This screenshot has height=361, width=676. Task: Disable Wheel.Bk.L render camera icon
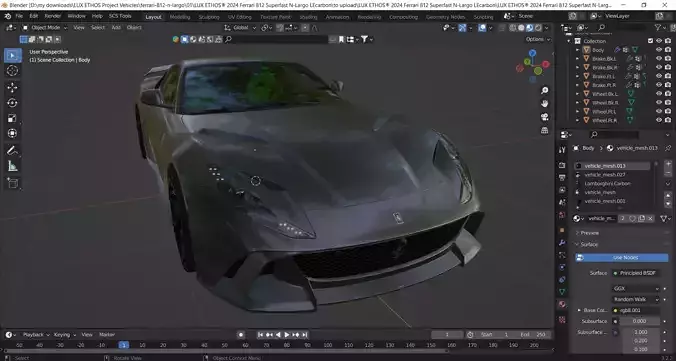tap(668, 94)
